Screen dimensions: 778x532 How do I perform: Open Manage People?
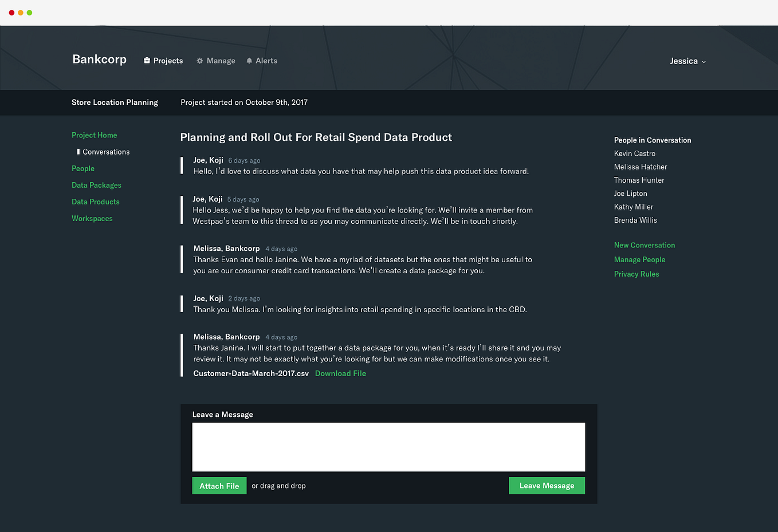point(639,259)
